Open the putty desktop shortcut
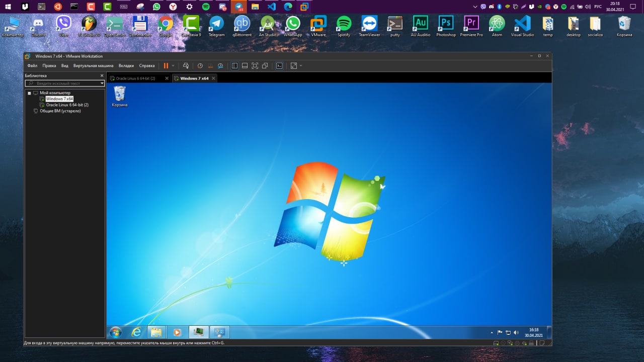The width and height of the screenshot is (644, 362). point(395,26)
